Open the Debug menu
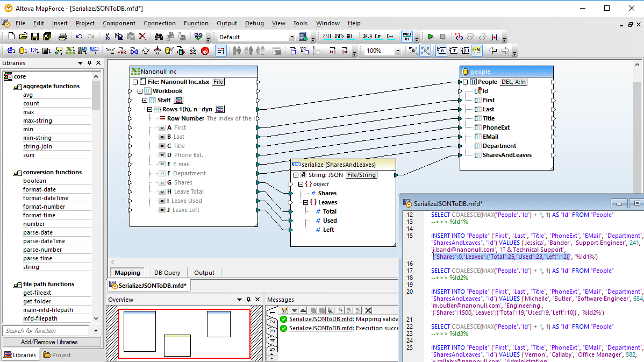The image size is (644, 362). 254,24
